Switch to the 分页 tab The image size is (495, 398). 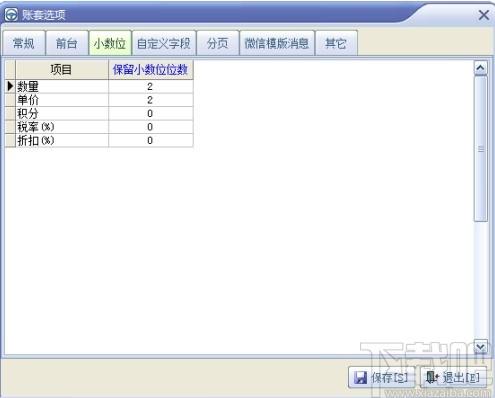(218, 43)
